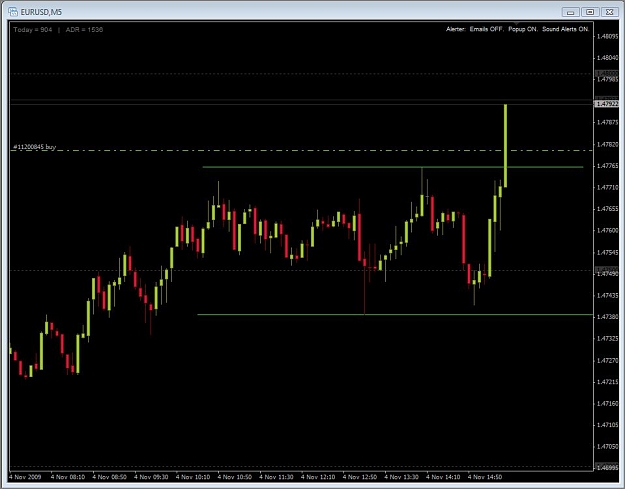The height and width of the screenshot is (489, 625).
Task: Click the 'ADR = 1536' label
Action: pyautogui.click(x=84, y=29)
